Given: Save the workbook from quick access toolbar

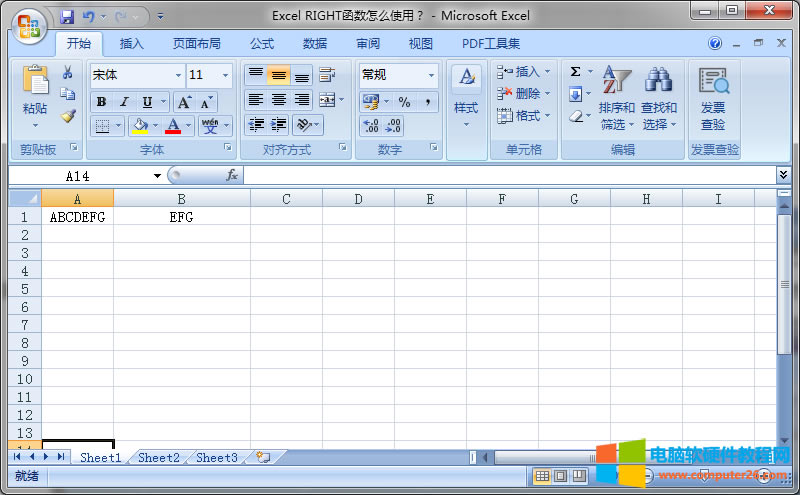Looking at the screenshot, I should point(67,17).
